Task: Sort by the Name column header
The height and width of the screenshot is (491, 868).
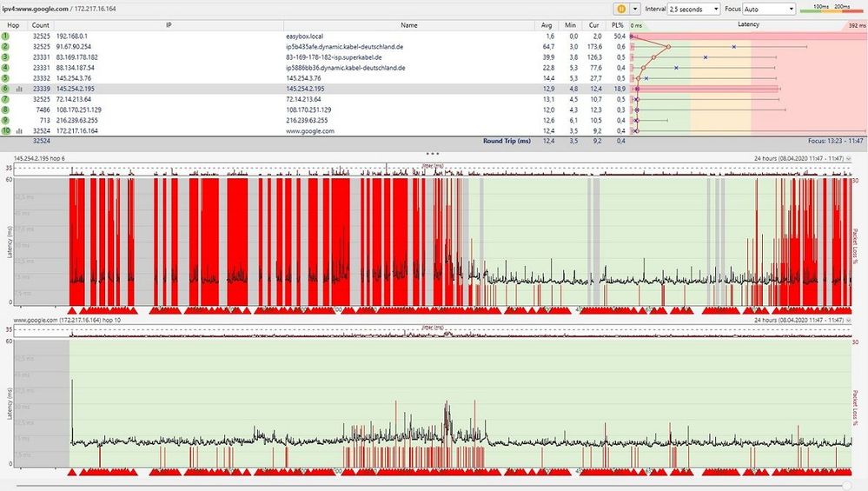Action: click(x=409, y=25)
